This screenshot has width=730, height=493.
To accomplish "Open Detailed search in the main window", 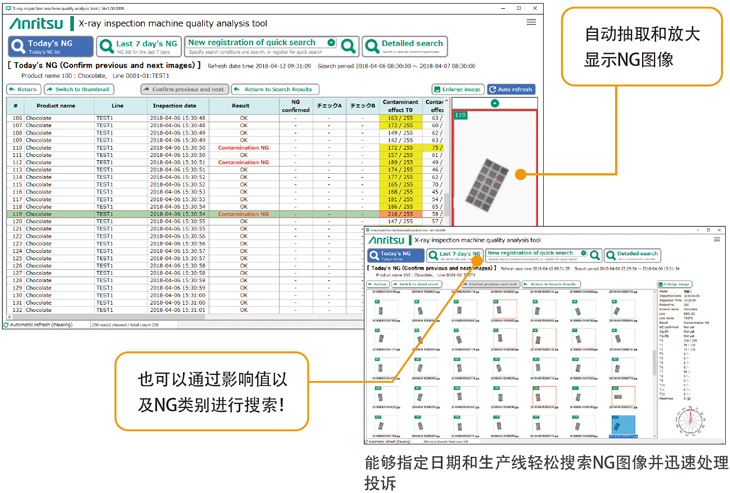I will [x=405, y=46].
